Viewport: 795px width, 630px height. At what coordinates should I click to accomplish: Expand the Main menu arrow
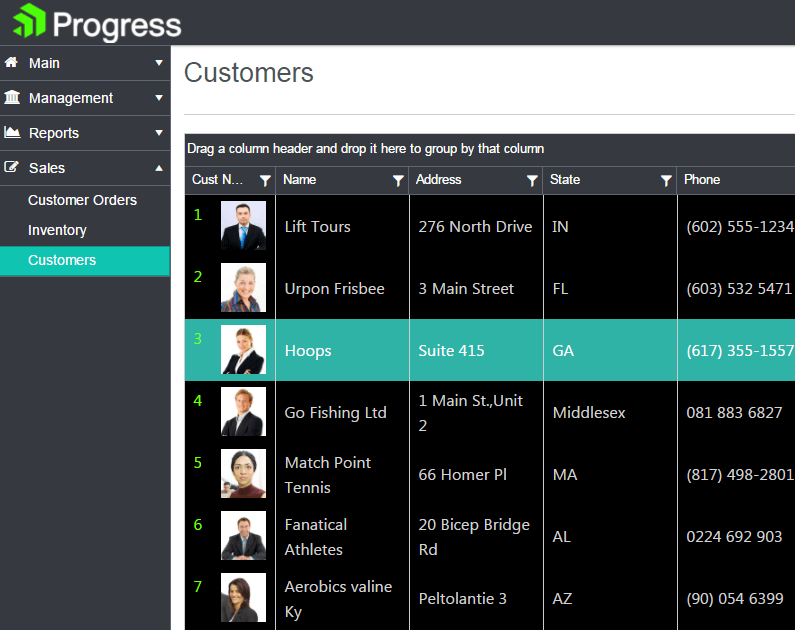pyautogui.click(x=159, y=63)
